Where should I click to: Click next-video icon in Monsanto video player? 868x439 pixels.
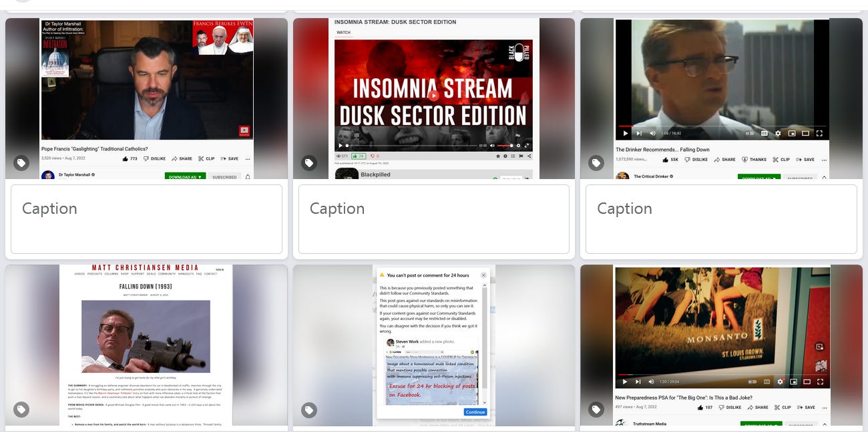(x=638, y=382)
